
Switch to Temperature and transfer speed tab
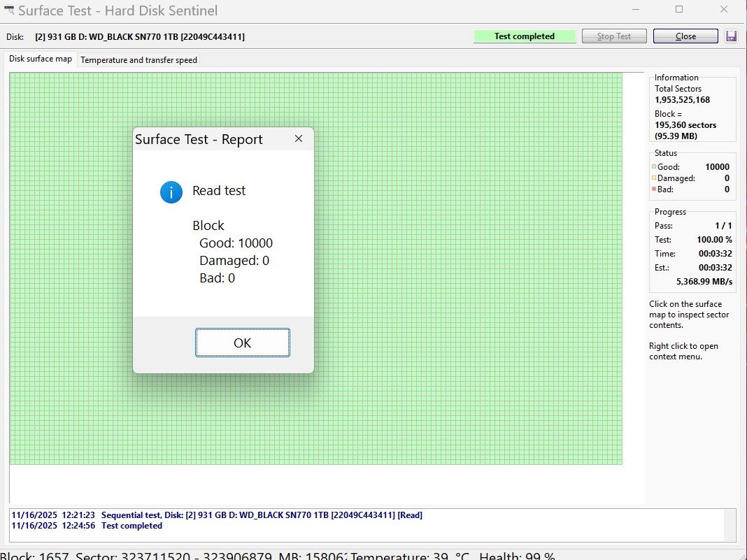[x=138, y=60]
